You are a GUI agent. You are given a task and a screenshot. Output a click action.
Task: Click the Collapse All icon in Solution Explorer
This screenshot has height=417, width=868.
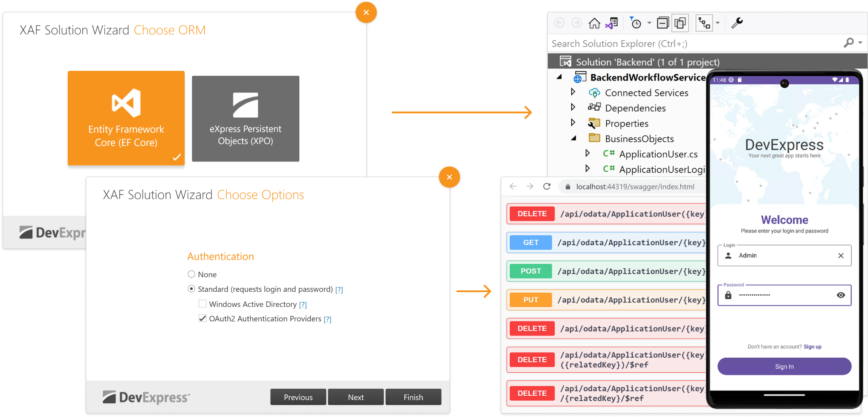(663, 23)
